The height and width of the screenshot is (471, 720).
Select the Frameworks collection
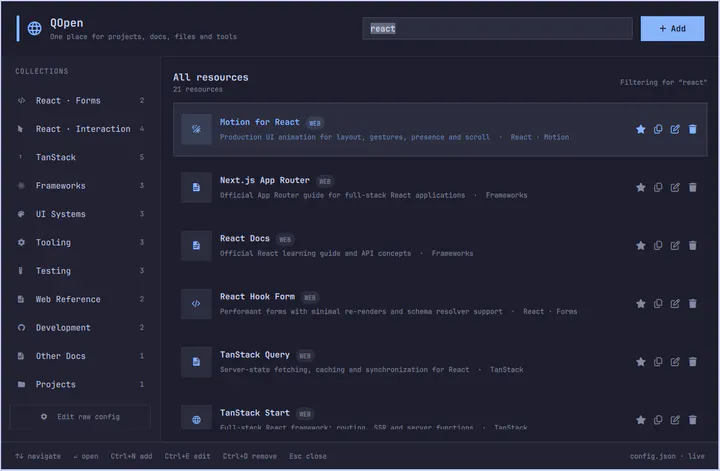click(80, 186)
